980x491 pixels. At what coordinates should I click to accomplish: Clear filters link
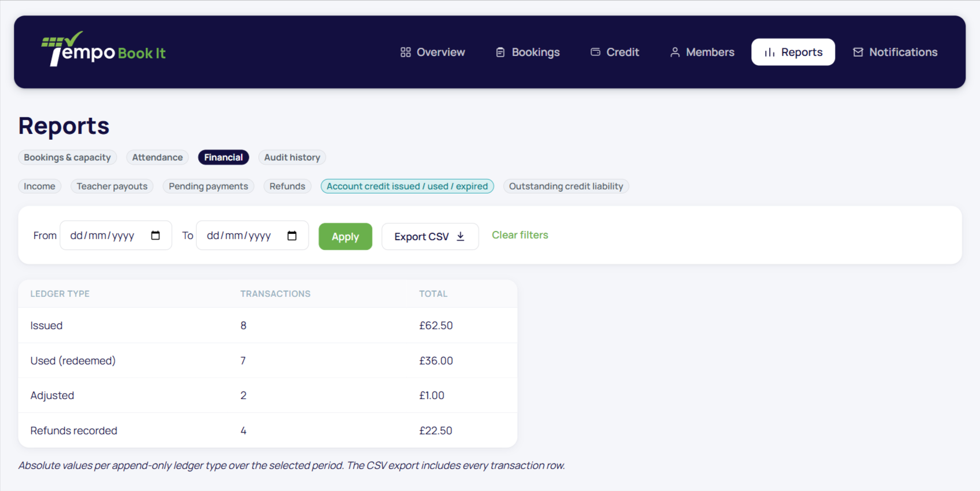(520, 235)
